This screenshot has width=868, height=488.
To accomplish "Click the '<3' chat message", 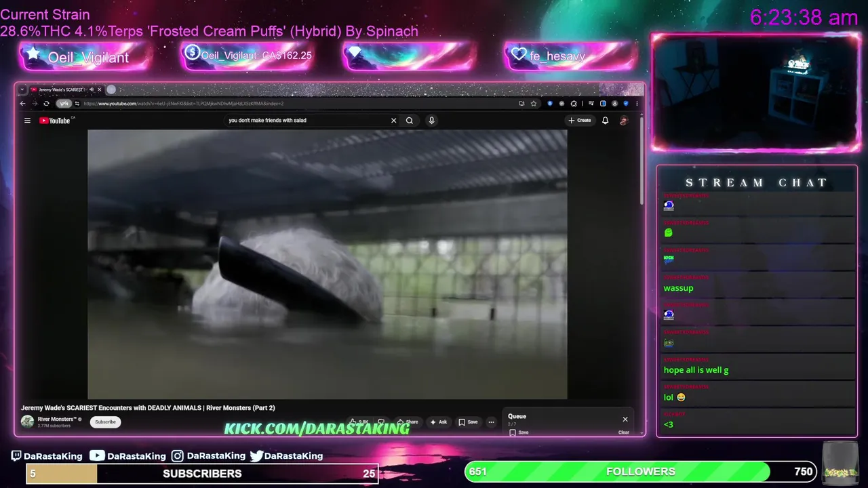I will pos(669,425).
